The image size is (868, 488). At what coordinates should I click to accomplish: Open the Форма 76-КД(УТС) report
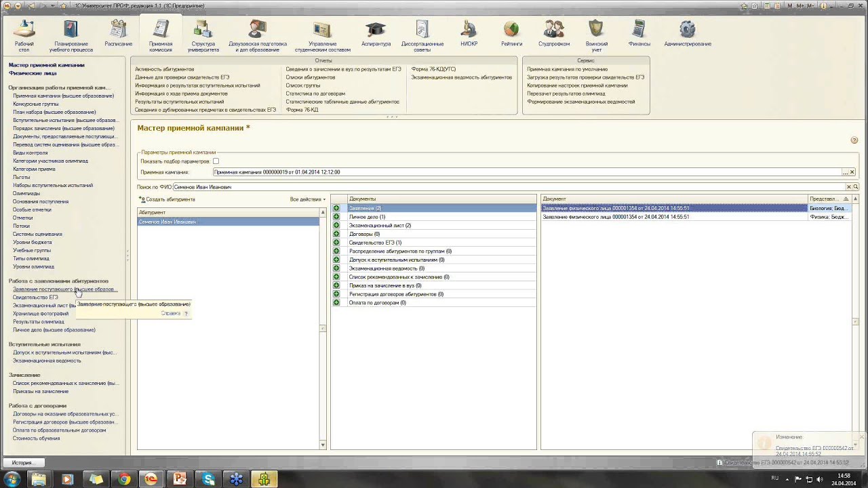433,69
